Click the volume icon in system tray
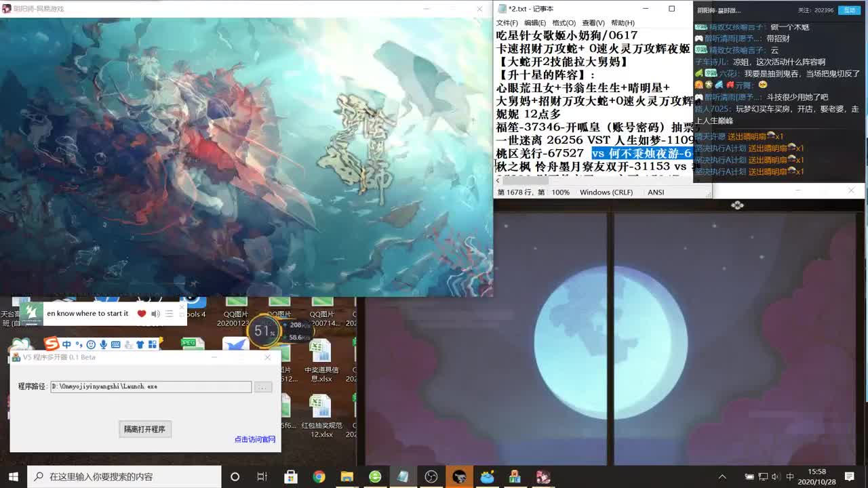This screenshot has height=488, width=868. (776, 476)
